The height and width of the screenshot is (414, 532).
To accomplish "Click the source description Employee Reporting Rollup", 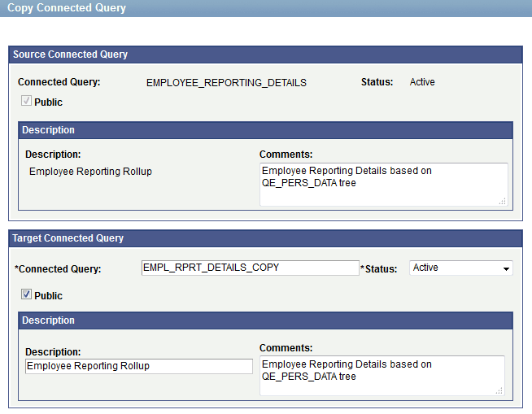I will pos(90,172).
